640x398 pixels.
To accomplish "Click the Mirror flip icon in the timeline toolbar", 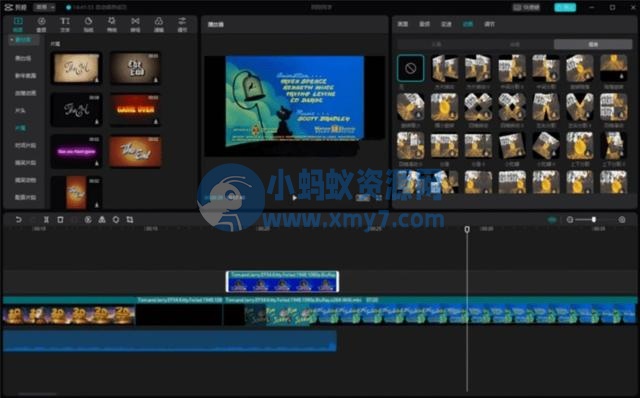I will click(x=102, y=220).
